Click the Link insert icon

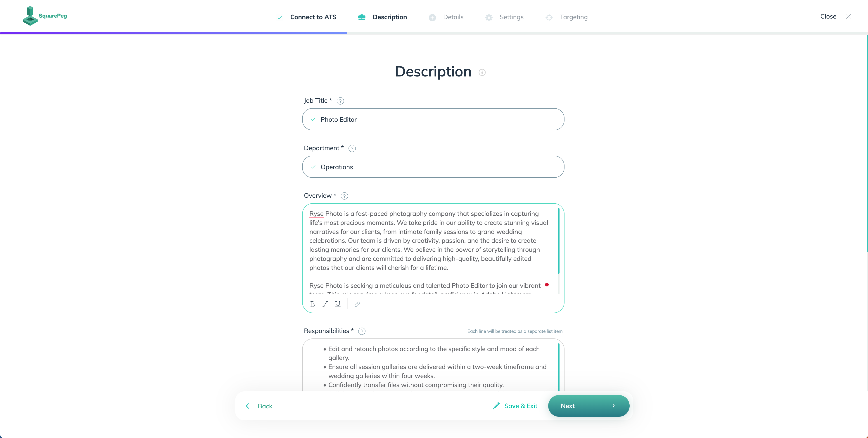pos(357,304)
